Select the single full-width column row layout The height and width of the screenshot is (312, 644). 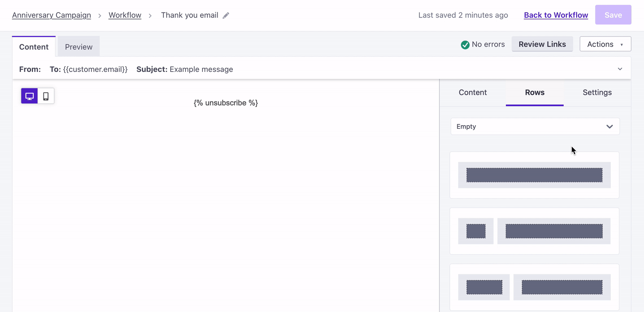[x=534, y=175]
